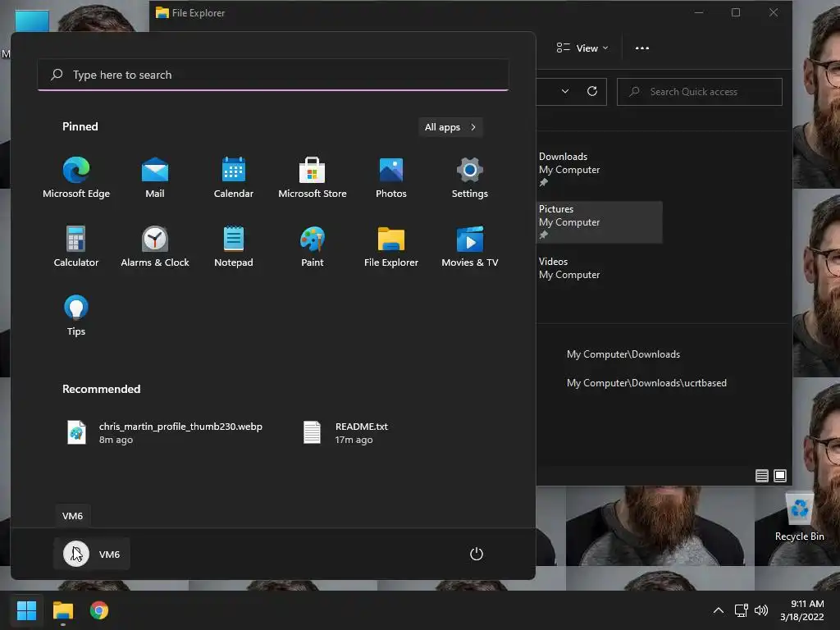Image resolution: width=840 pixels, height=630 pixels.
Task: Open recommended README.txt file
Action: (345, 433)
